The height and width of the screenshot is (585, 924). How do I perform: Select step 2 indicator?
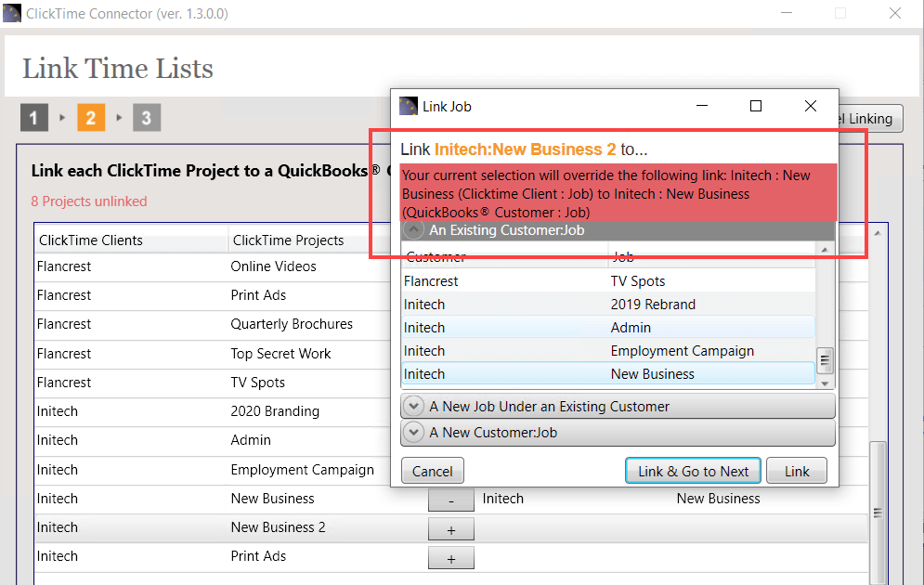coord(91,118)
